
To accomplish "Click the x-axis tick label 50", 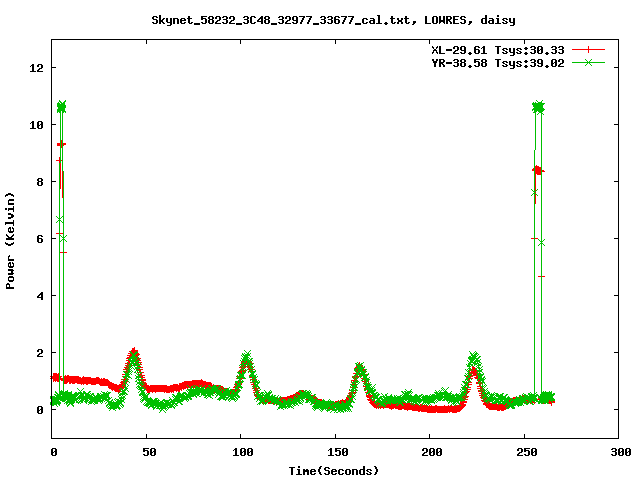I will (149, 452).
